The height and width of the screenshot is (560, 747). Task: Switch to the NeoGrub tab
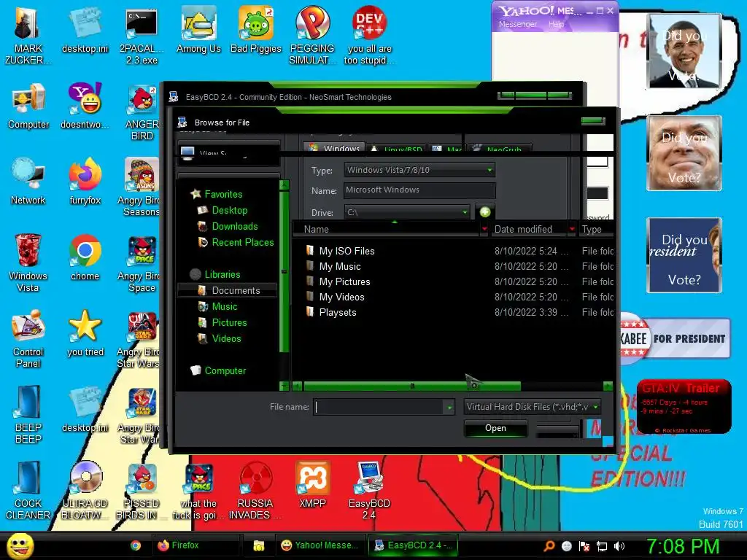(x=499, y=149)
